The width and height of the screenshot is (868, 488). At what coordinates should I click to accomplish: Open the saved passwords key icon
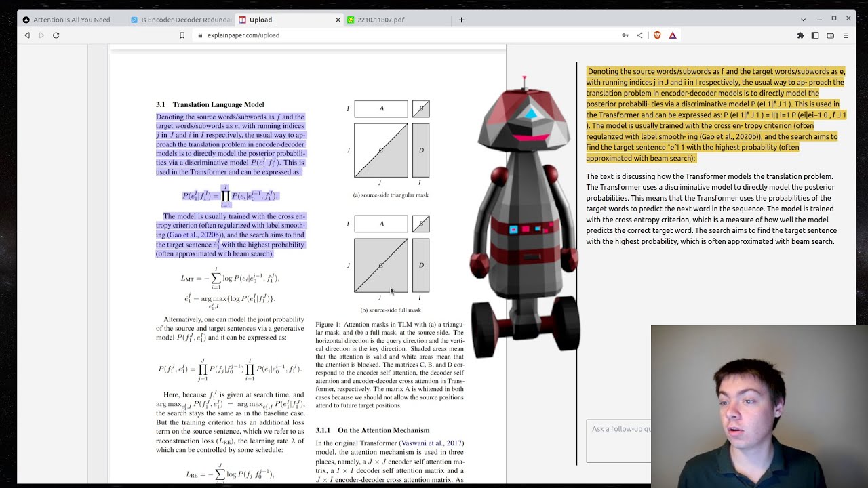625,35
